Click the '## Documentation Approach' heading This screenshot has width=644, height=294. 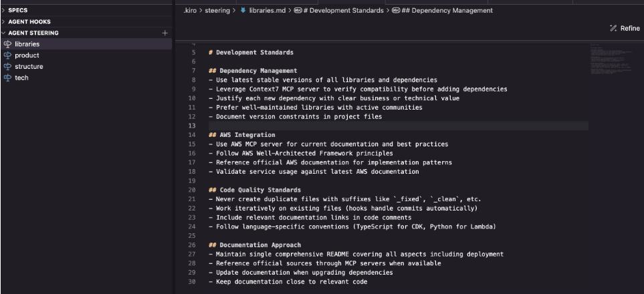click(255, 245)
